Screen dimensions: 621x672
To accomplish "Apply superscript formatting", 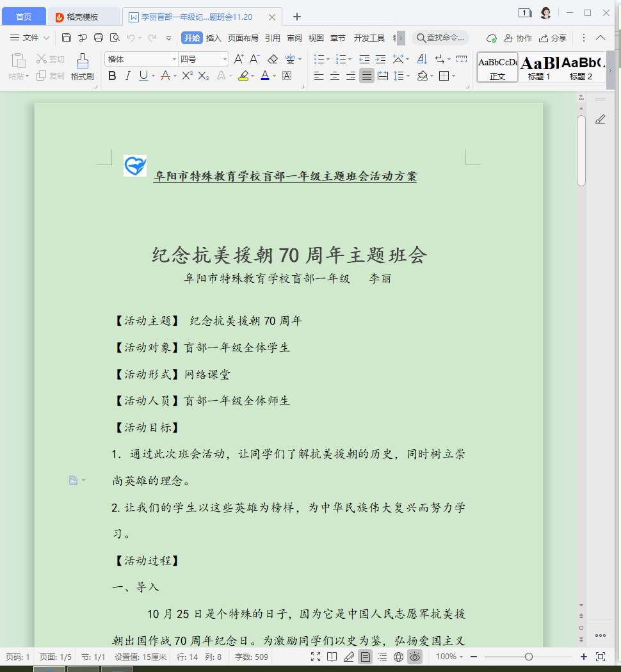I will click(x=187, y=76).
